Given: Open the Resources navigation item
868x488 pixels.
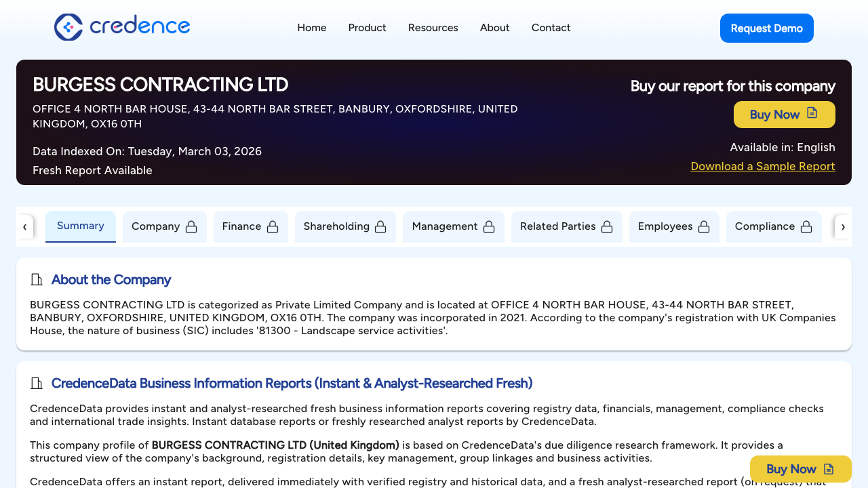Looking at the screenshot, I should coord(433,28).
